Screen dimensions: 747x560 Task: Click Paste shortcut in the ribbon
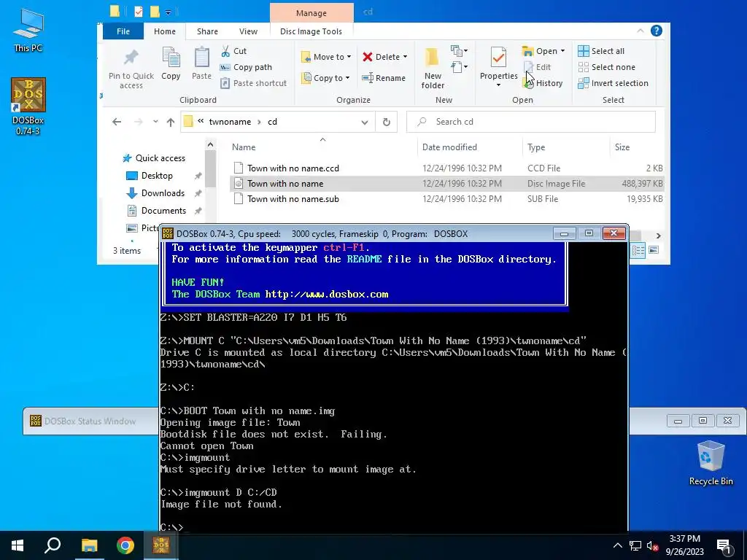(x=253, y=83)
